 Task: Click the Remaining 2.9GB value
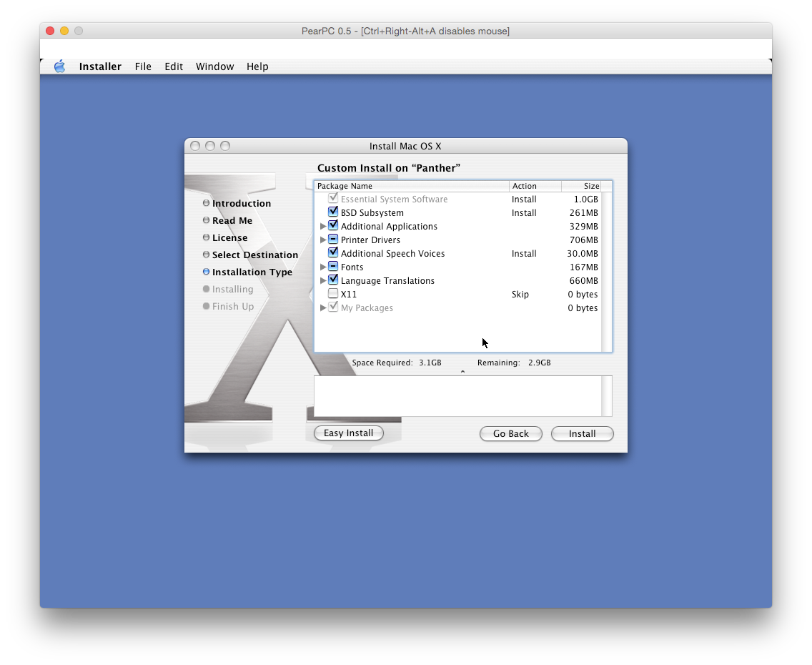(x=539, y=363)
